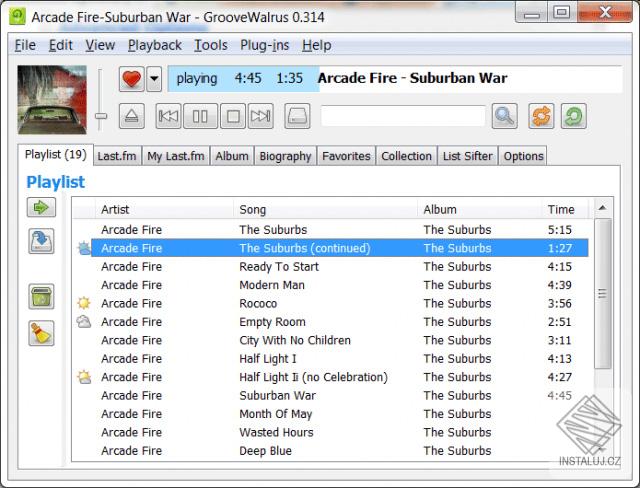This screenshot has height=488, width=640.
Task: Select the 'Suburban War' playlist row
Action: 331,395
